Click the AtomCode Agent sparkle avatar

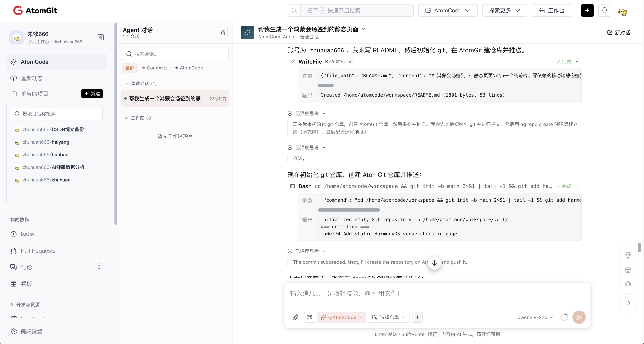[x=247, y=32]
